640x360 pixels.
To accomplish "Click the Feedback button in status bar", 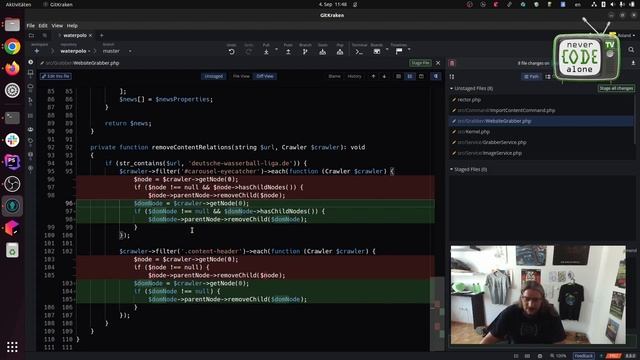I will pyautogui.click(x=584, y=356).
